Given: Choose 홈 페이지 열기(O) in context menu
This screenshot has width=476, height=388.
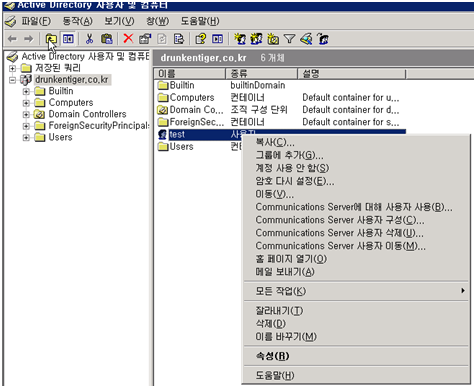Looking at the screenshot, I should (x=356, y=259).
